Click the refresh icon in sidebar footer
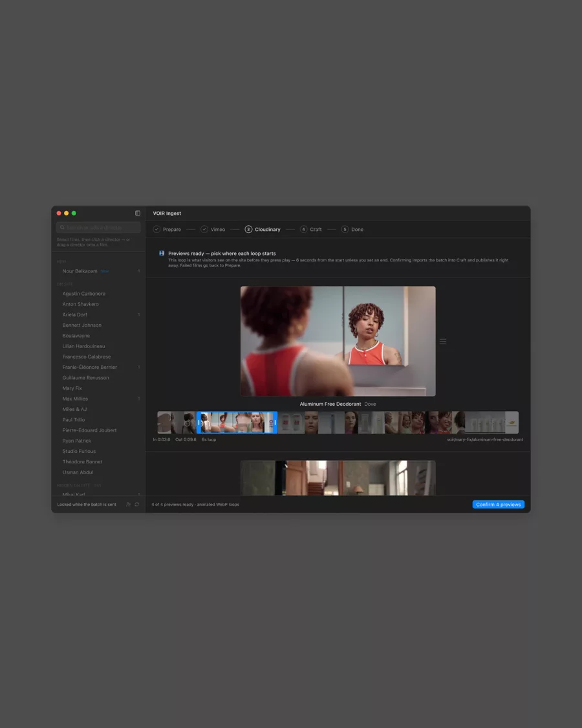The width and height of the screenshot is (582, 728). (x=137, y=504)
